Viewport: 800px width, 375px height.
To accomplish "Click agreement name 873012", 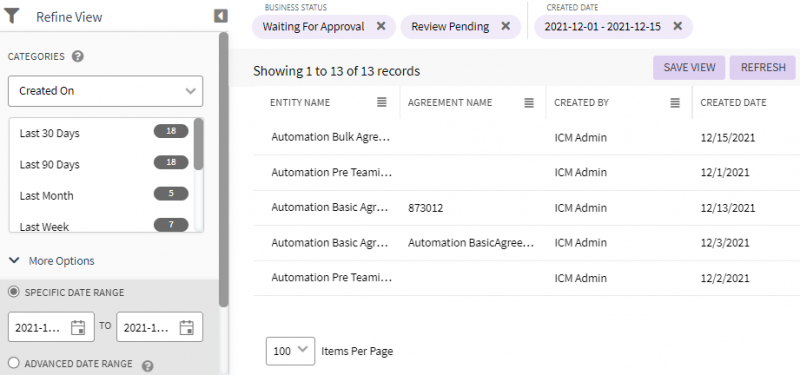I will tap(426, 208).
